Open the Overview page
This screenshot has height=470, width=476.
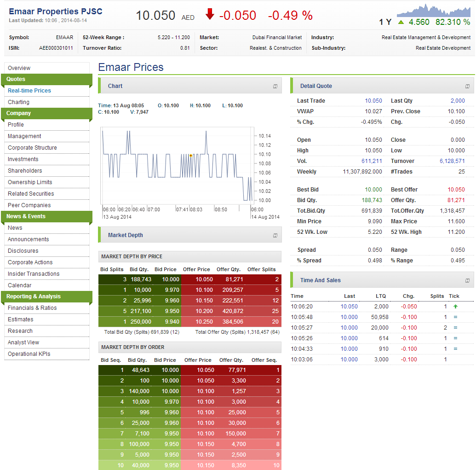pyautogui.click(x=19, y=68)
